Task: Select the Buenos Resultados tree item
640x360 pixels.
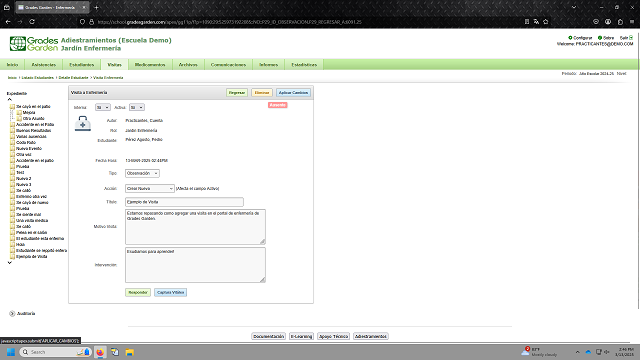Action: 33,131
